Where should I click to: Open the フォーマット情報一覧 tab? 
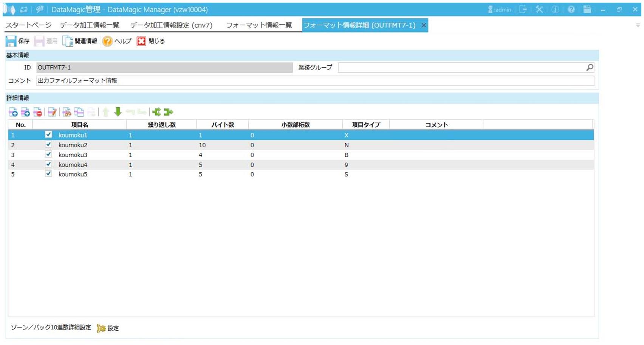click(259, 25)
